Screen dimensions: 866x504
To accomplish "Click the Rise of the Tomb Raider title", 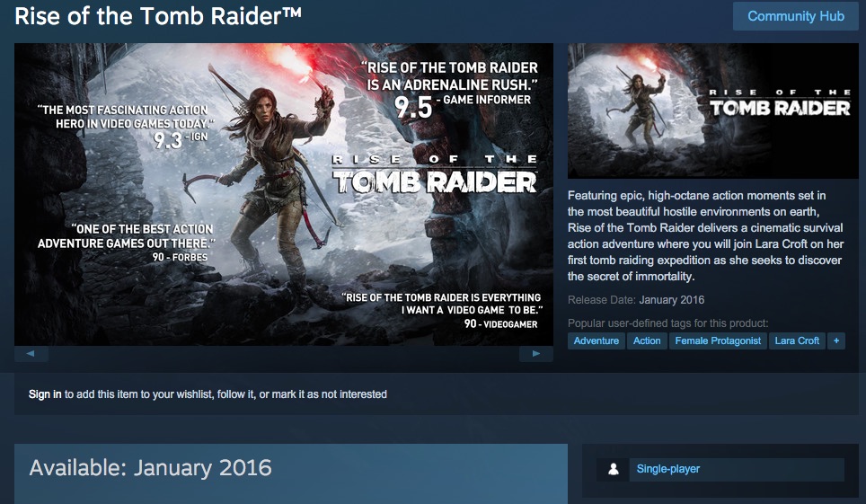I will (158, 16).
